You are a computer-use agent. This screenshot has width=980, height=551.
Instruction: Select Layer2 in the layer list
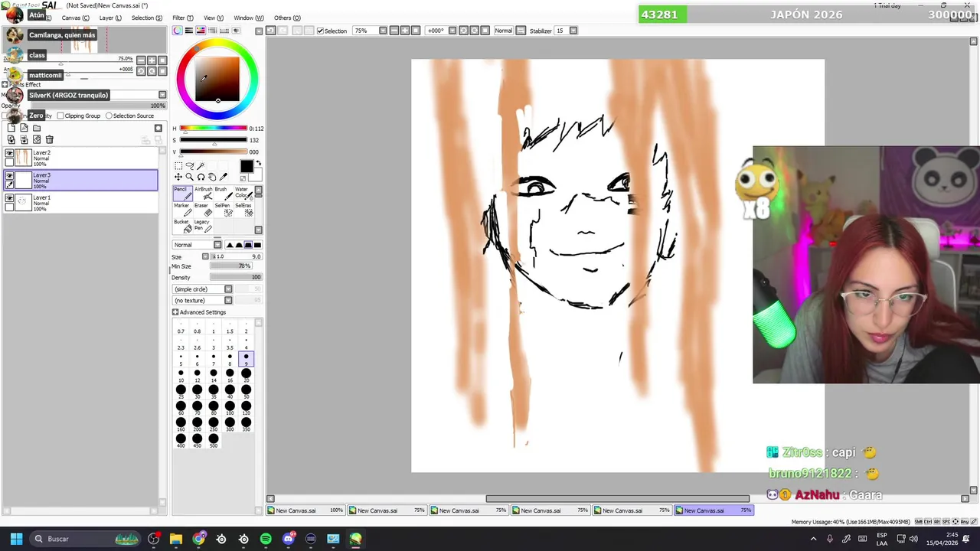point(80,158)
